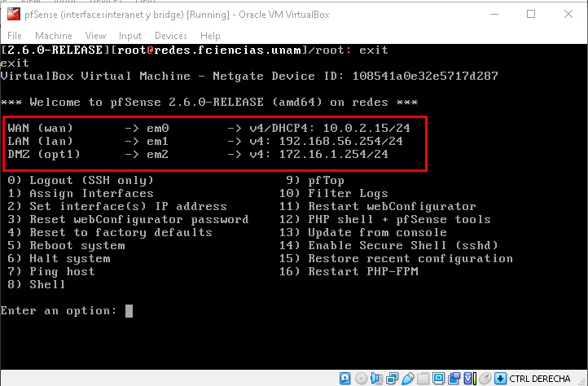588x386 pixels.
Task: Open the Input menu
Action: [130, 36]
